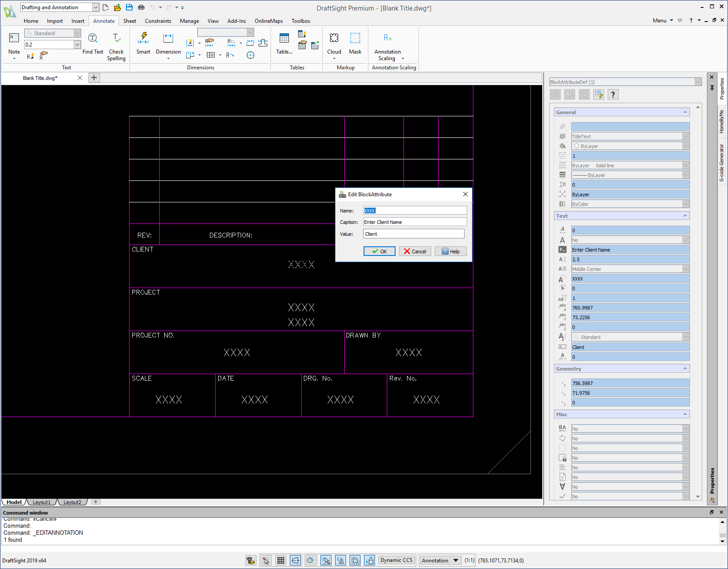The height and width of the screenshot is (569, 728).
Task: Switch to the Sheet ribbon tab
Action: point(130,21)
